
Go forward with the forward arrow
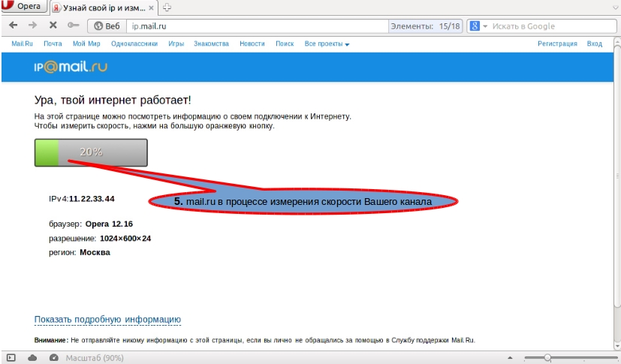[32, 26]
